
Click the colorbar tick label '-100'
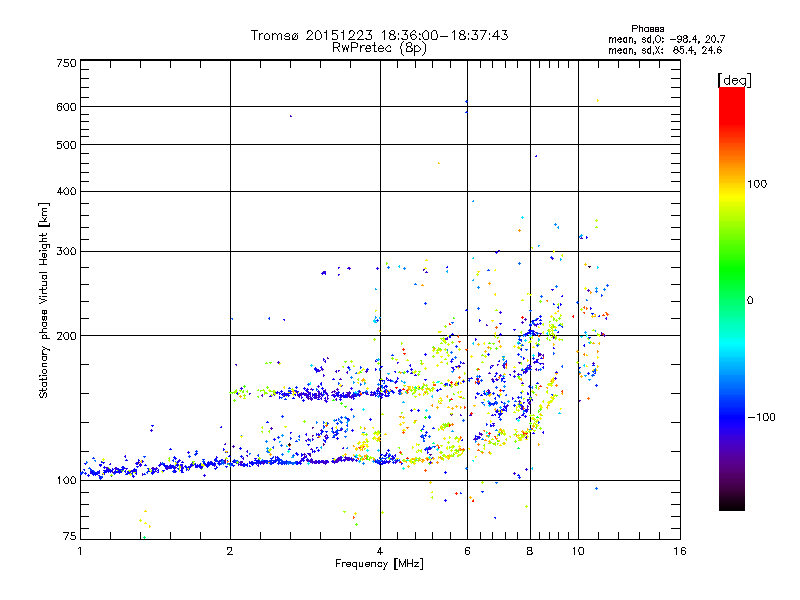(x=761, y=417)
